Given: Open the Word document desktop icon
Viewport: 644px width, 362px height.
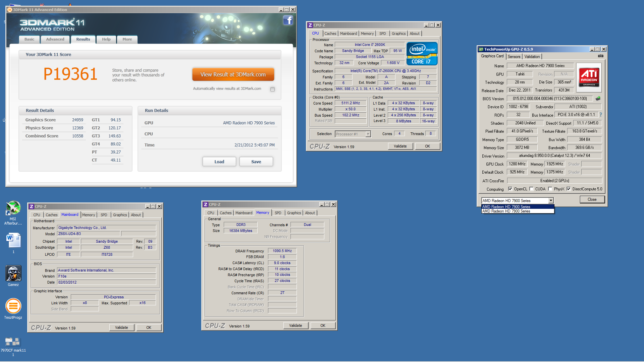Looking at the screenshot, I should tap(13, 240).
